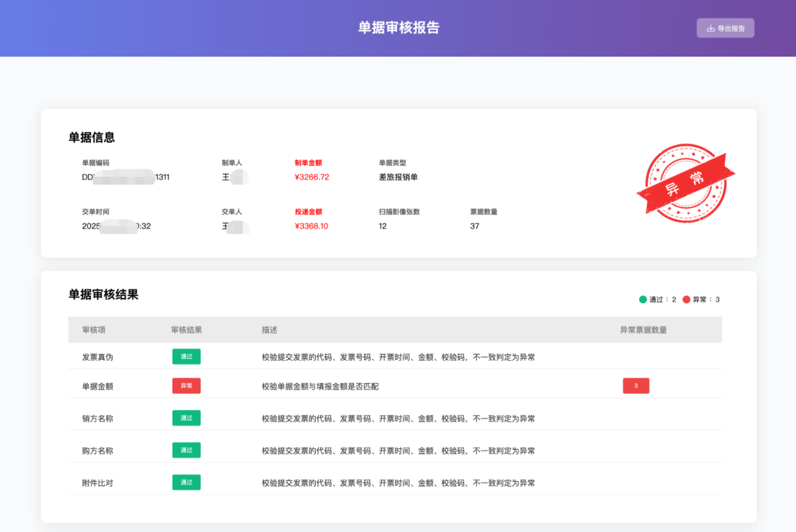Viewport: 796px width, 532px height.
Task: Click the red 异常 stamp seal
Action: (686, 183)
